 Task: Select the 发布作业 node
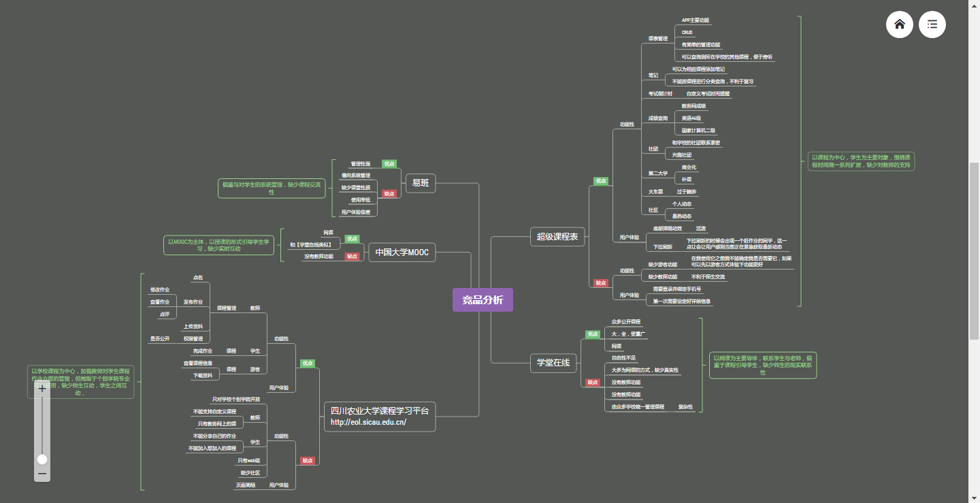(193, 302)
